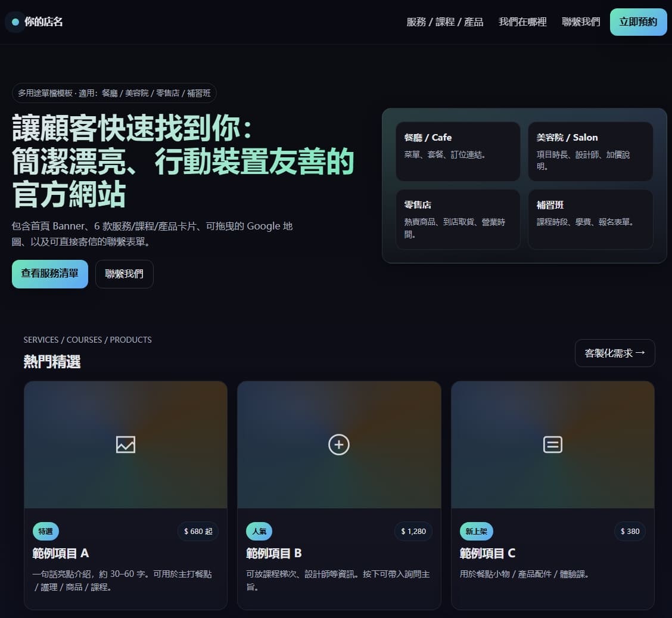Screen dimensions: 672x618
Task: Toggle the 人氣 badge on 範例項目 B
Action: tap(259, 531)
